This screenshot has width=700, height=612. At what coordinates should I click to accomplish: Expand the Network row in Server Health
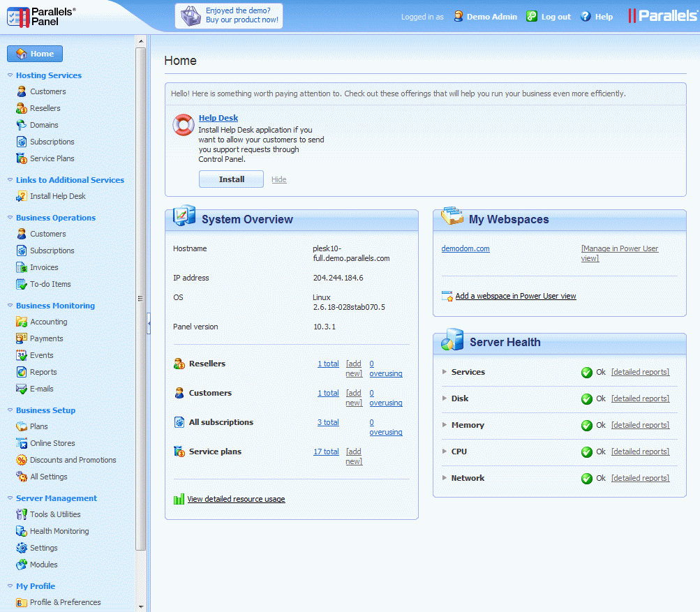tap(445, 478)
